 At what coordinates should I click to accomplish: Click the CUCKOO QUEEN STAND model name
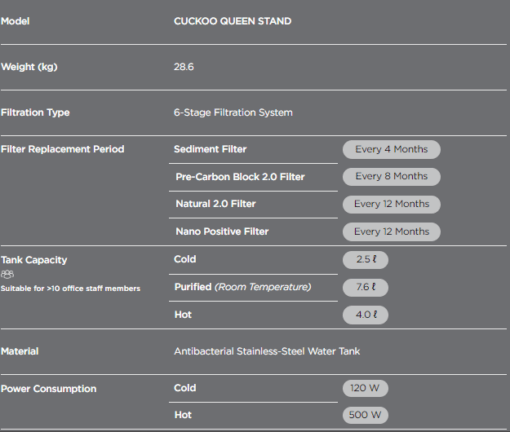click(232, 21)
